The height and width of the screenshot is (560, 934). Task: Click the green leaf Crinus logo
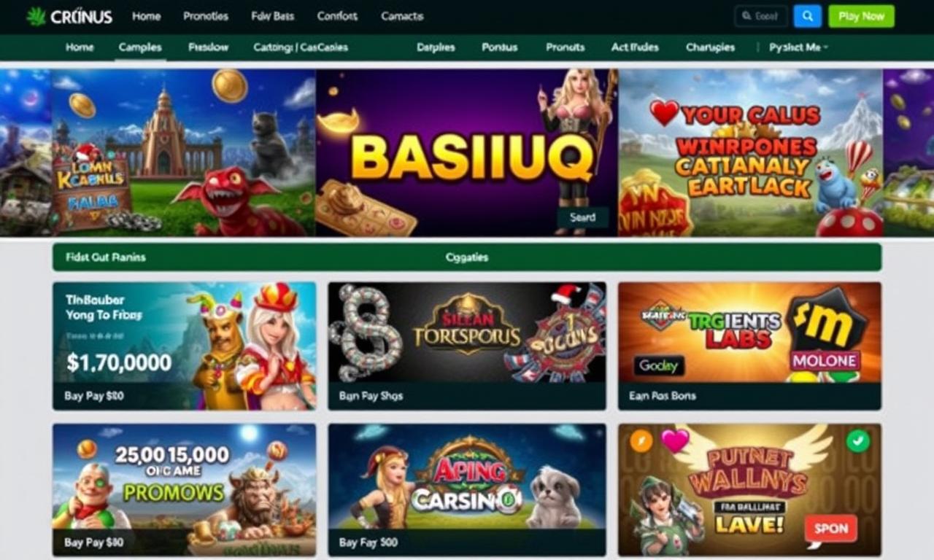tap(69, 16)
